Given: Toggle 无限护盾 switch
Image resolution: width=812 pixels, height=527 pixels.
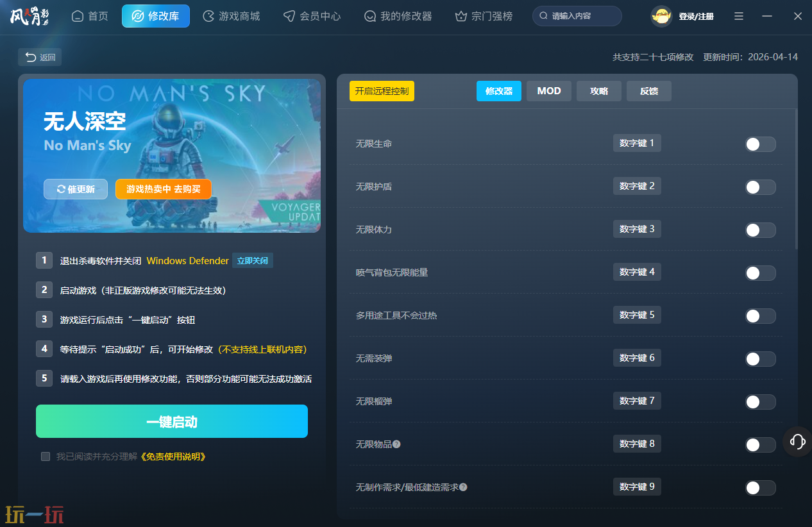Looking at the screenshot, I should click(760, 187).
